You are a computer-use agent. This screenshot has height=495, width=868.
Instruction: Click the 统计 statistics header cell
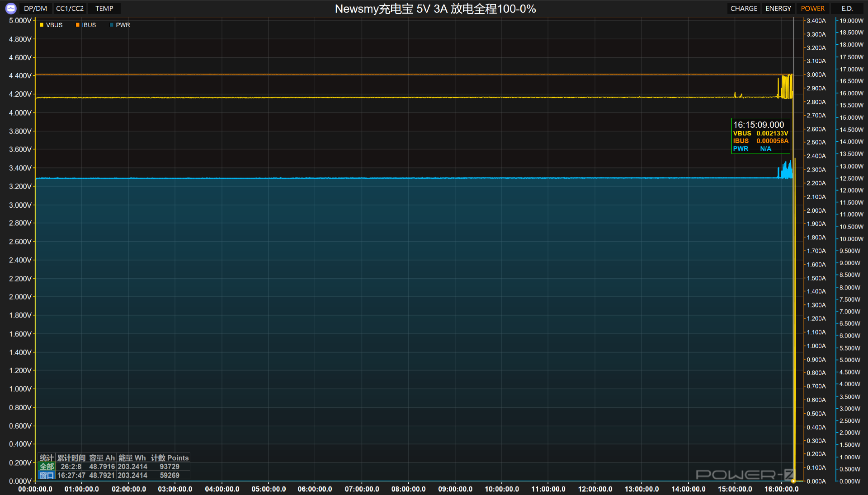coord(47,458)
